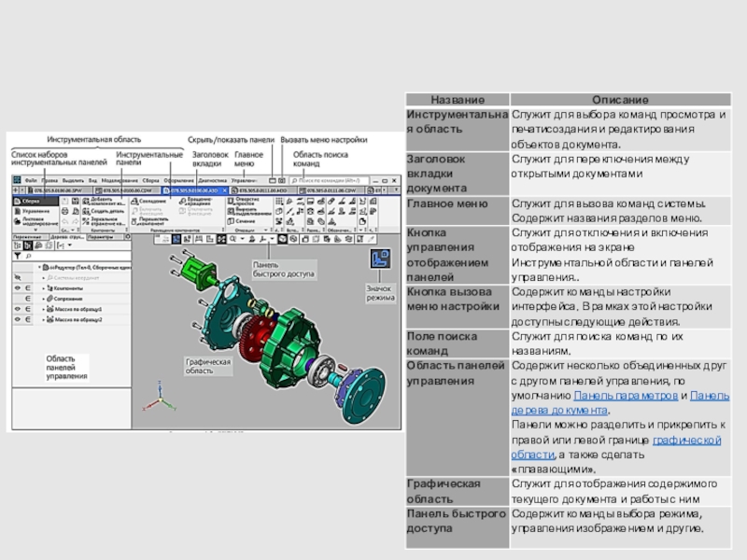The image size is (747, 560).
Task: Apply the Вращение-вращение mate
Action: point(196,201)
